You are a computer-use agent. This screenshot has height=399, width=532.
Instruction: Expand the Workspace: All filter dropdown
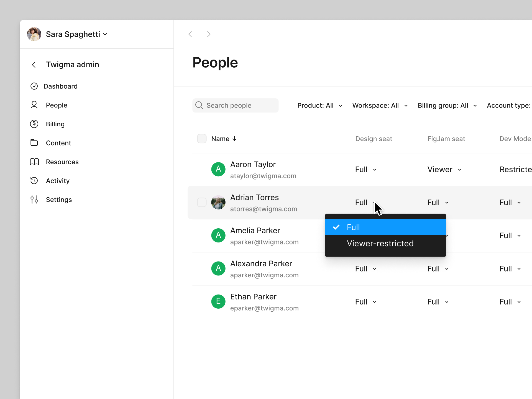pos(379,106)
